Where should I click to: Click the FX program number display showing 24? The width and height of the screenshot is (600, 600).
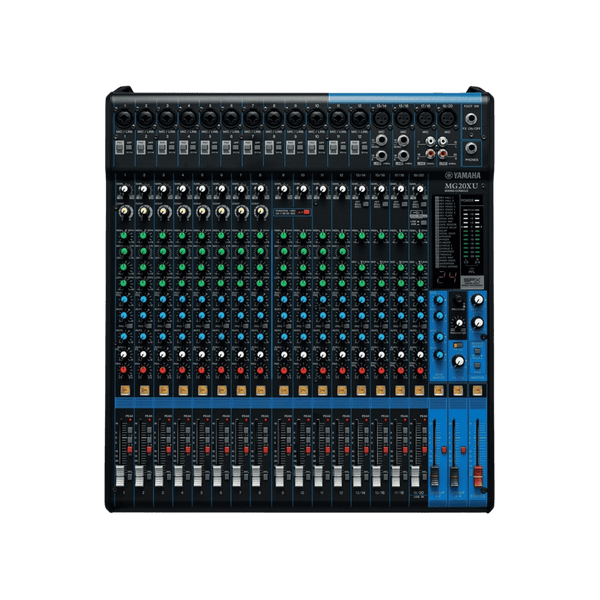[x=446, y=277]
